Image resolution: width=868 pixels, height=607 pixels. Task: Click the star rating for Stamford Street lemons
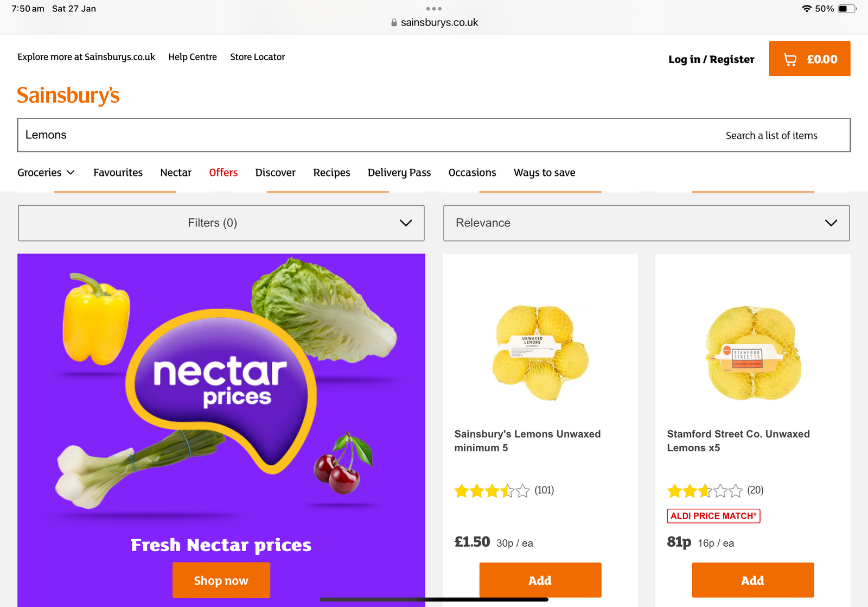tap(704, 491)
